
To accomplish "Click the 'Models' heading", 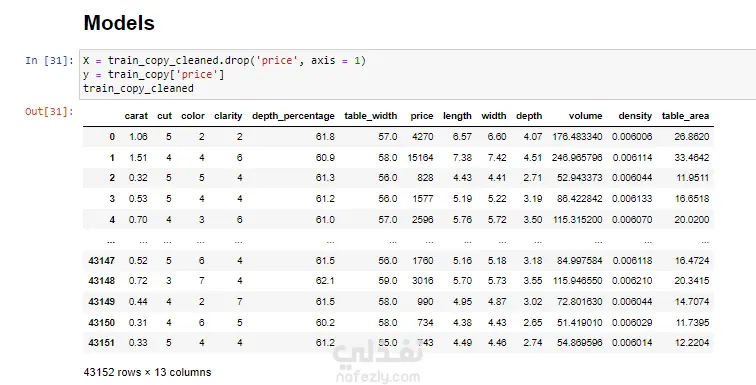I will 119,23.
